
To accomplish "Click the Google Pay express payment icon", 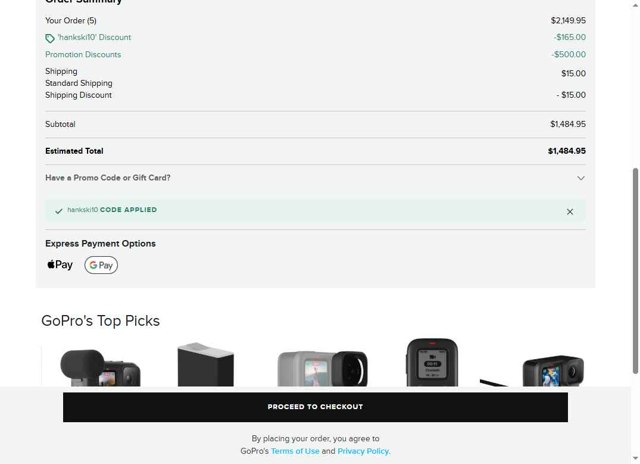I will [x=101, y=265].
